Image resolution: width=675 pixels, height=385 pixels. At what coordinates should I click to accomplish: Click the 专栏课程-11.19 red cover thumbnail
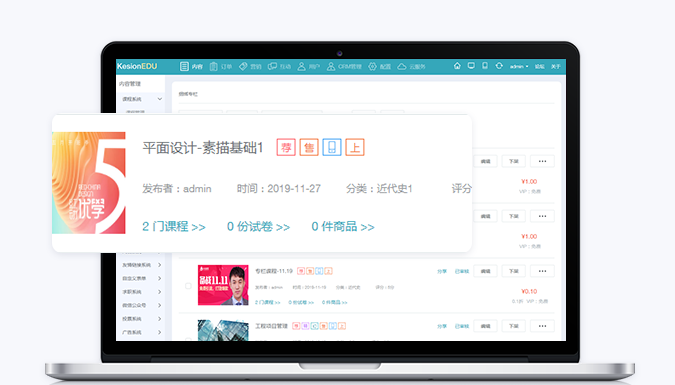pyautogui.click(x=223, y=285)
